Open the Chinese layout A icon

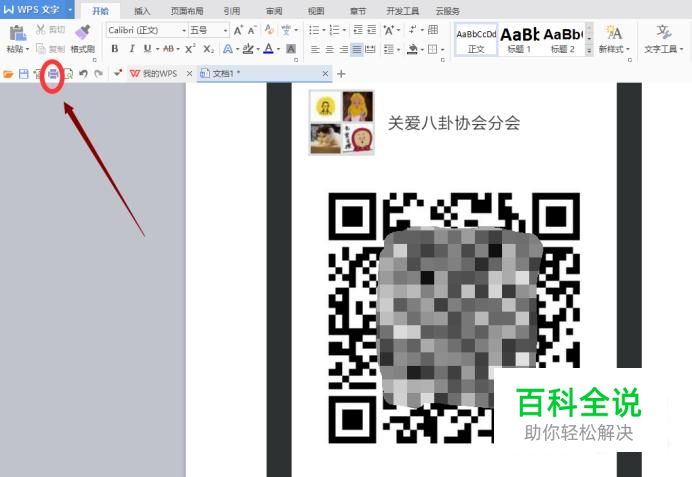[389, 30]
